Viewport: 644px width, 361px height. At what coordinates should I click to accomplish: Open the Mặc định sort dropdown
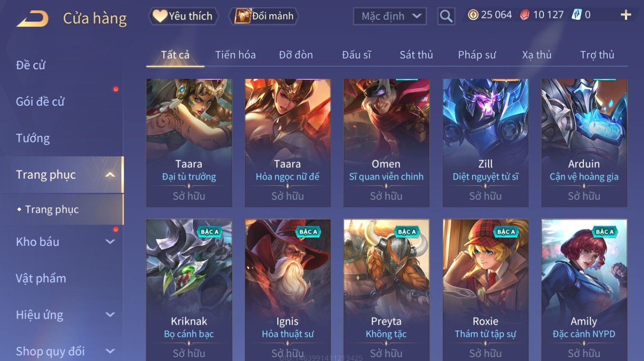pyautogui.click(x=390, y=16)
